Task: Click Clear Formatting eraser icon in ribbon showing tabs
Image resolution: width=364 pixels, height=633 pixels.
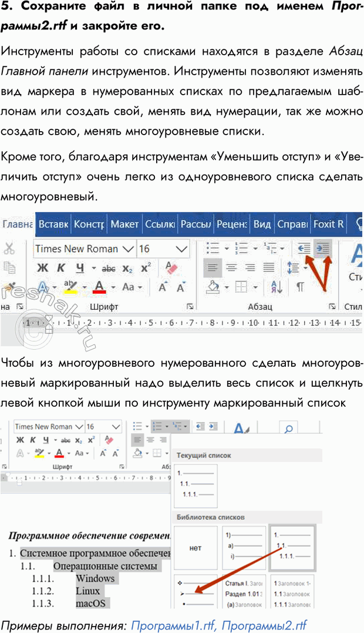Action: [x=171, y=267]
